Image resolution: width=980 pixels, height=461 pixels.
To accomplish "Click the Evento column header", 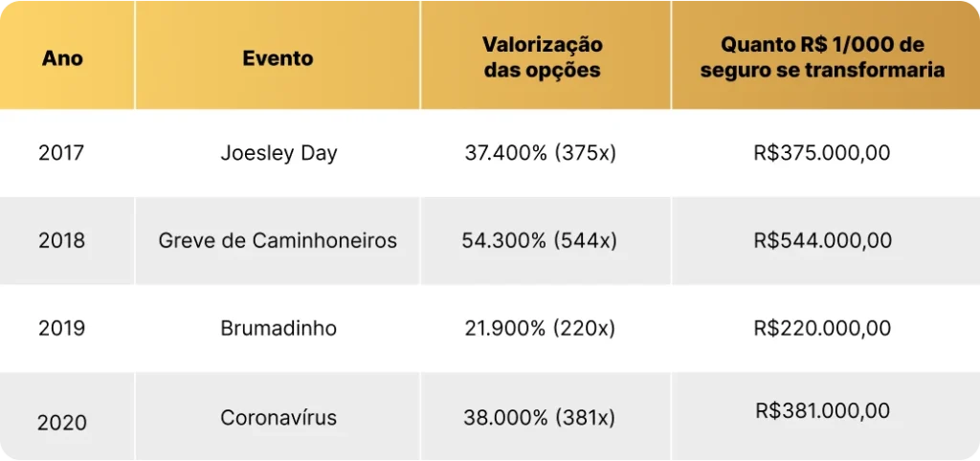I will coord(278,58).
